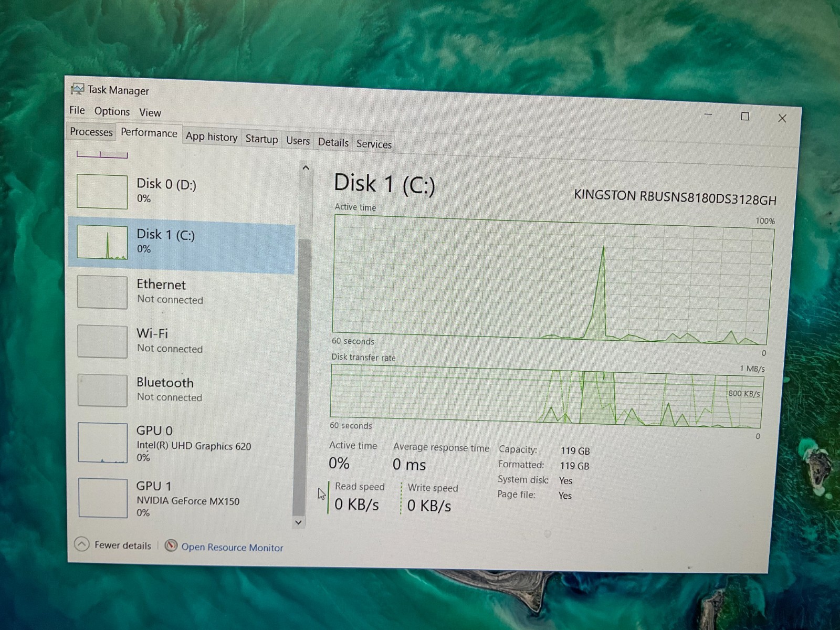Click the Task Manager title bar icon
Screen dimensions: 840x630
click(77, 89)
